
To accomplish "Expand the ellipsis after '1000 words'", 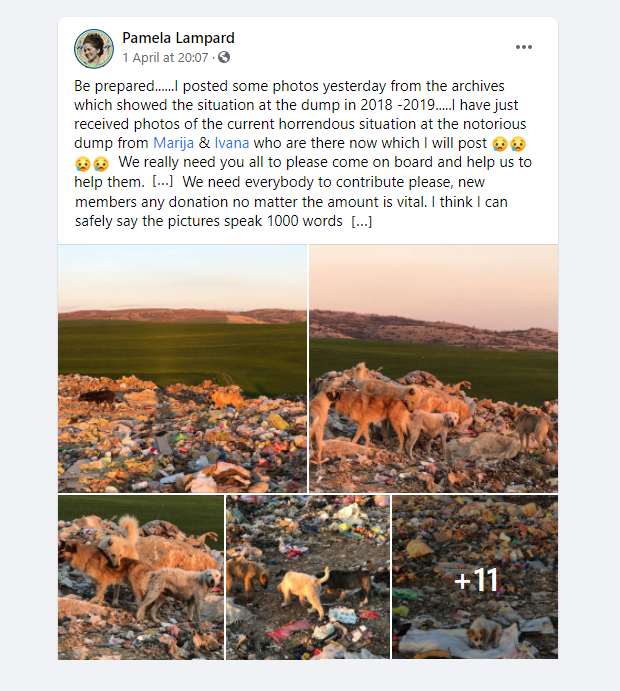I will 362,222.
